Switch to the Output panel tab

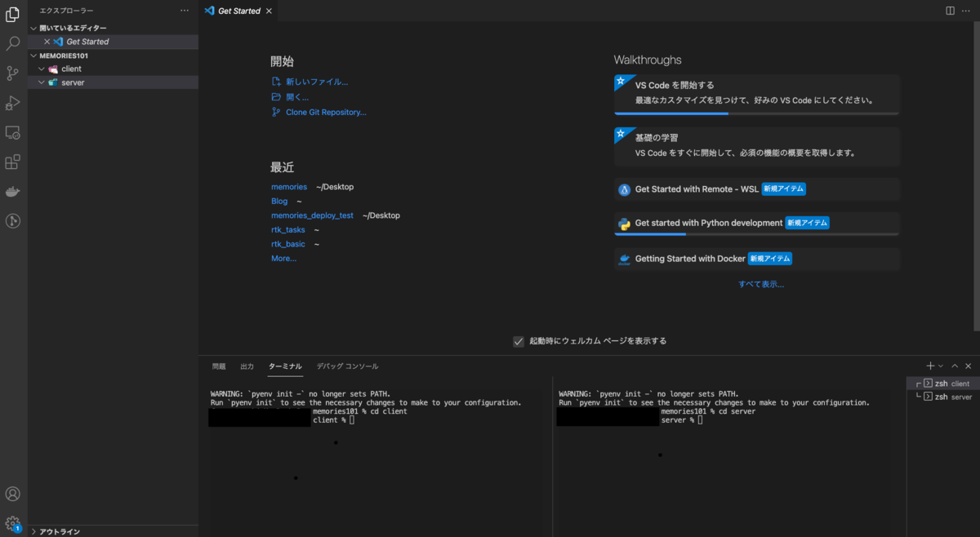coord(247,366)
